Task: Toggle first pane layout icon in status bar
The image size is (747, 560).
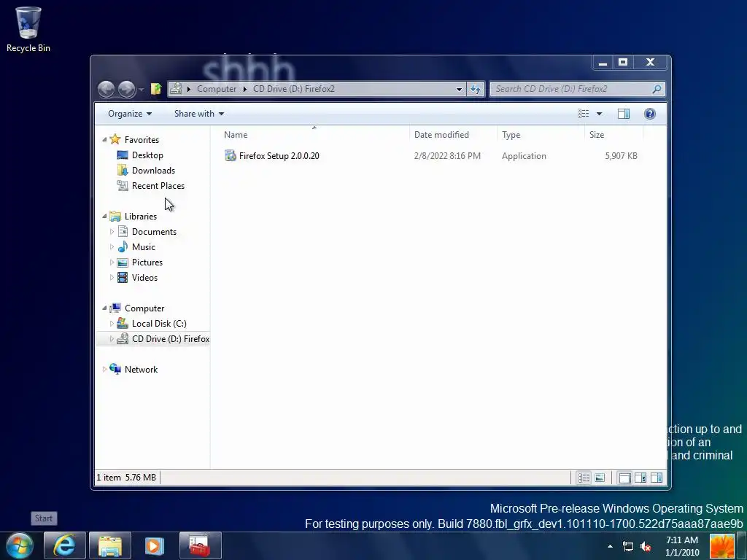Action: (x=624, y=478)
